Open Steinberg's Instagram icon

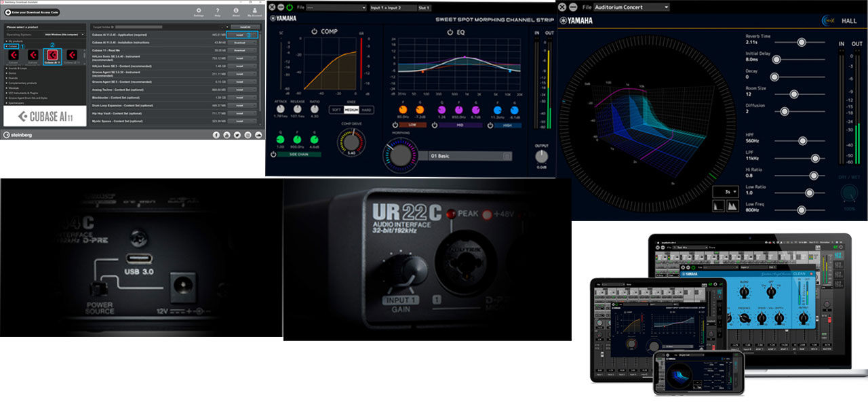[x=247, y=135]
